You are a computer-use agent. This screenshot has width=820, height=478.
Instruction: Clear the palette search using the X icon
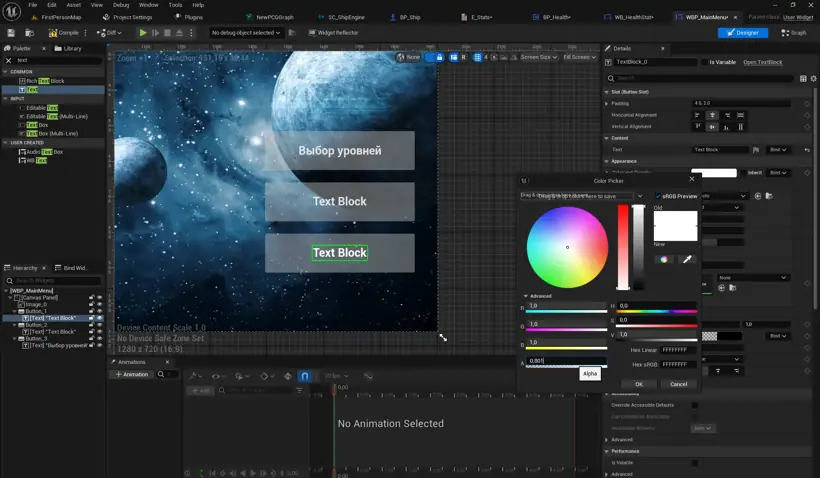click(x=8, y=60)
